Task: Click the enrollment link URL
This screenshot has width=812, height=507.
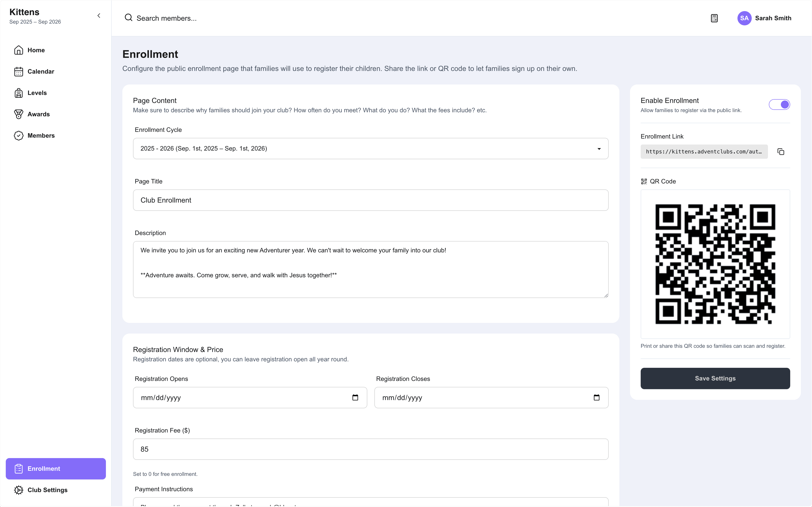Action: (x=704, y=152)
